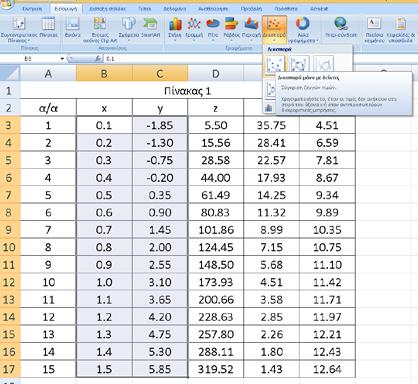Select cell containing 148.50
The height and width of the screenshot is (384, 418).
(x=216, y=265)
